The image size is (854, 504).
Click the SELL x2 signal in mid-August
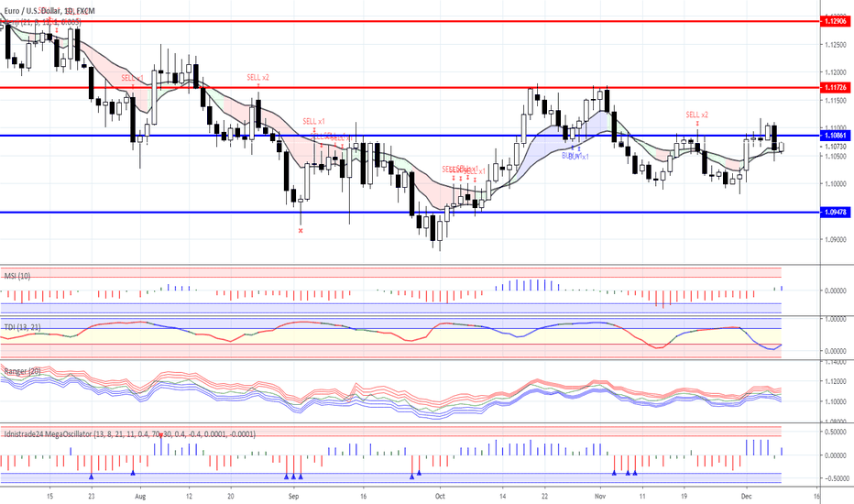point(257,78)
